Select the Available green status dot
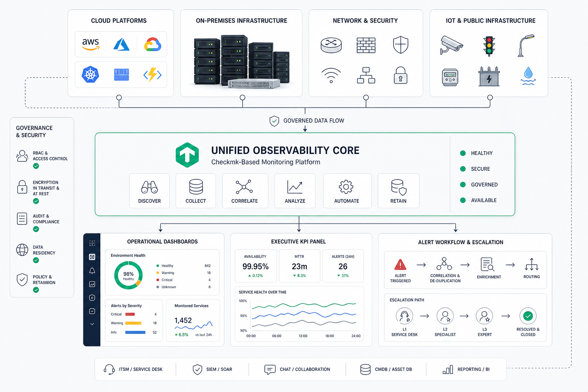Image resolution: width=588 pixels, height=392 pixels. pyautogui.click(x=463, y=200)
